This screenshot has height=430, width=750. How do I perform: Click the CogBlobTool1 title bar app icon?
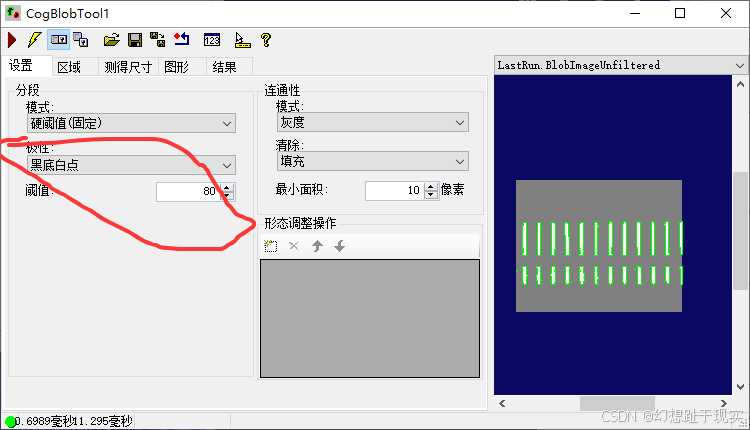(13, 13)
